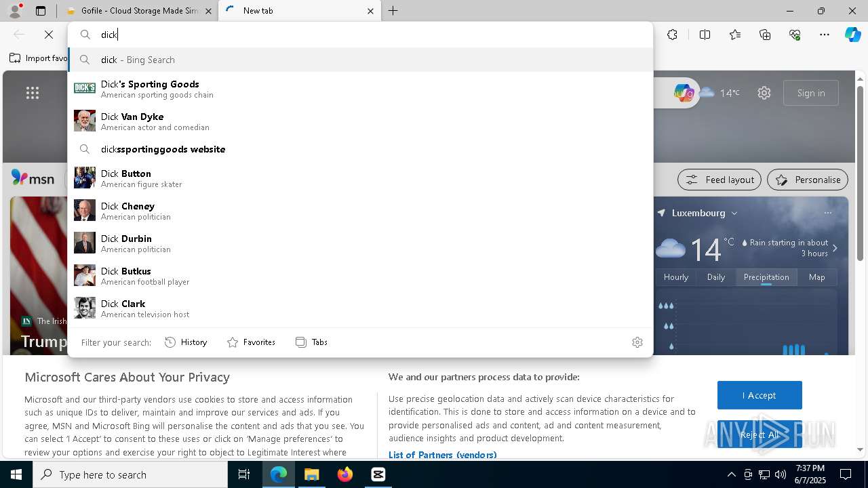Open CapCut icon in taskbar
The width and height of the screenshot is (868, 488).
pyautogui.click(x=378, y=474)
